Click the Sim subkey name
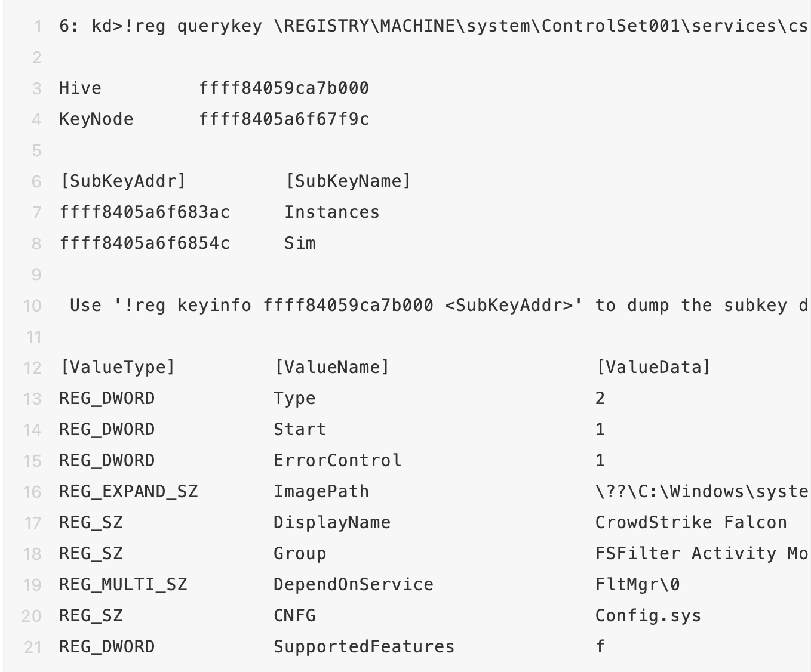Viewport: 811px width, 672px height. 300,243
